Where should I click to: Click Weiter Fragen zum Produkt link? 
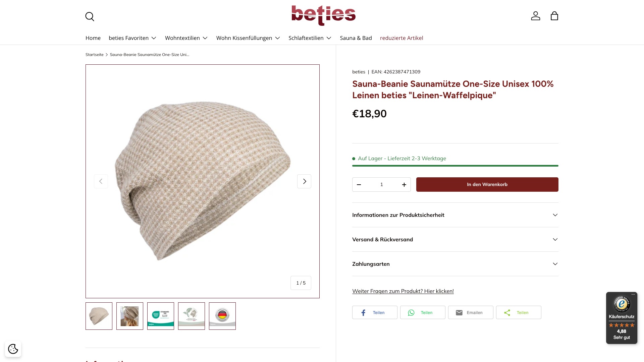pyautogui.click(x=403, y=291)
